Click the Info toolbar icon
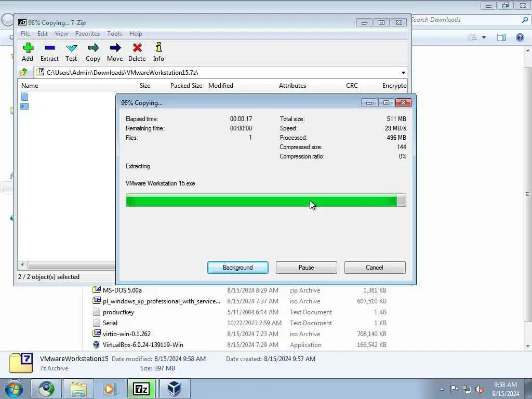This screenshot has height=399, width=532. pos(158,47)
